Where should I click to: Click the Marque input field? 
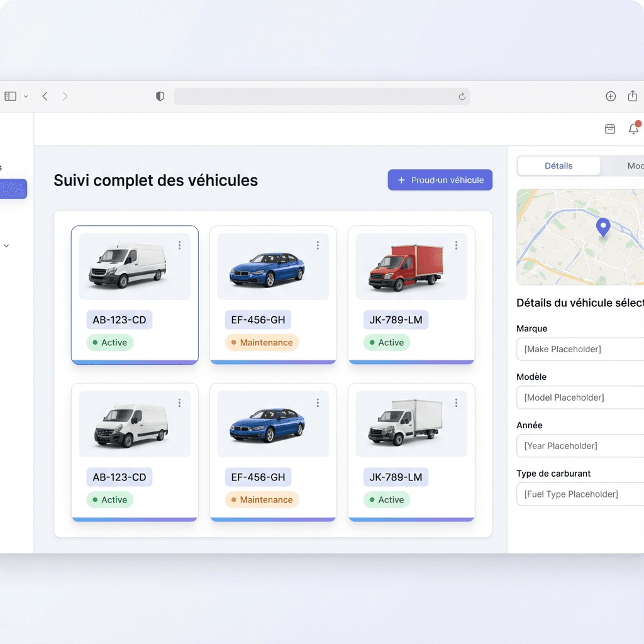click(580, 349)
